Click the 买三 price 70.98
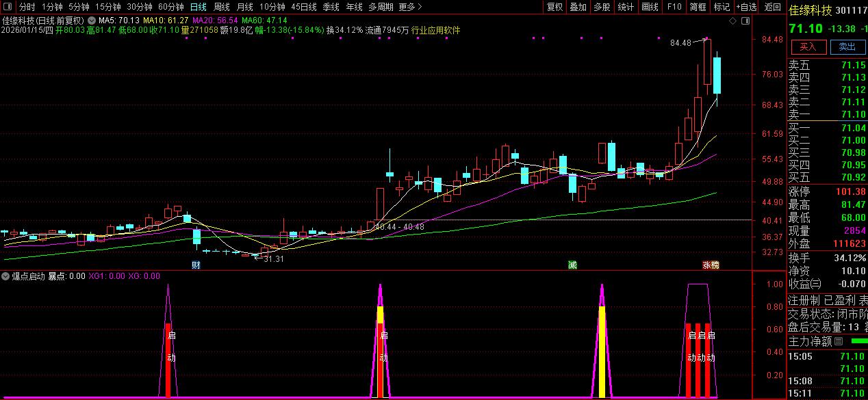The width and height of the screenshot is (868, 400). point(854,152)
